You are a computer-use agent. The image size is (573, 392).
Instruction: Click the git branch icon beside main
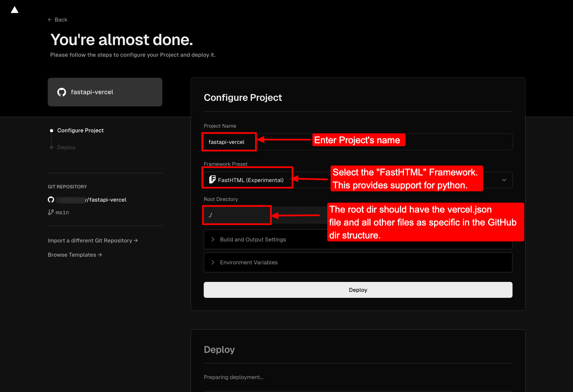51,212
